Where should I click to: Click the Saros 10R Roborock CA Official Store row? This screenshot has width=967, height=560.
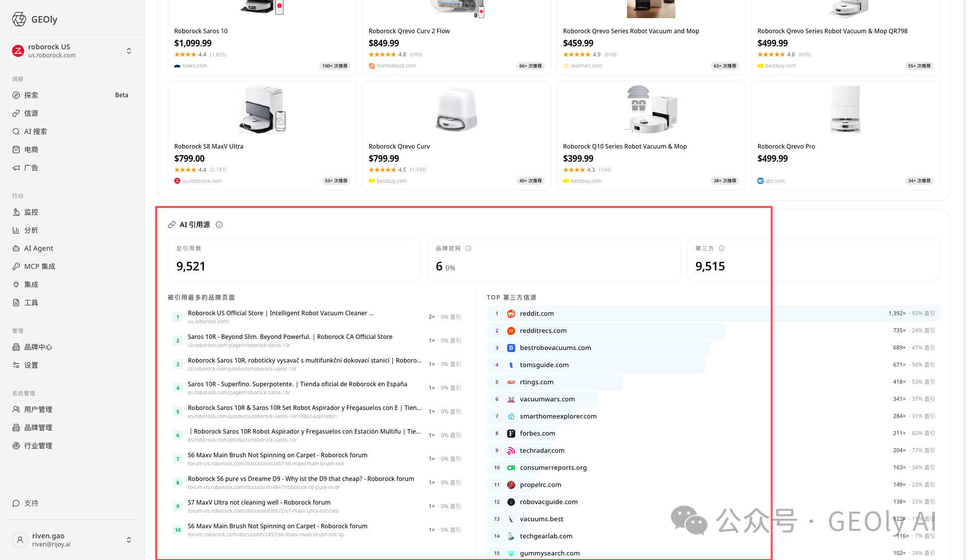(x=317, y=340)
